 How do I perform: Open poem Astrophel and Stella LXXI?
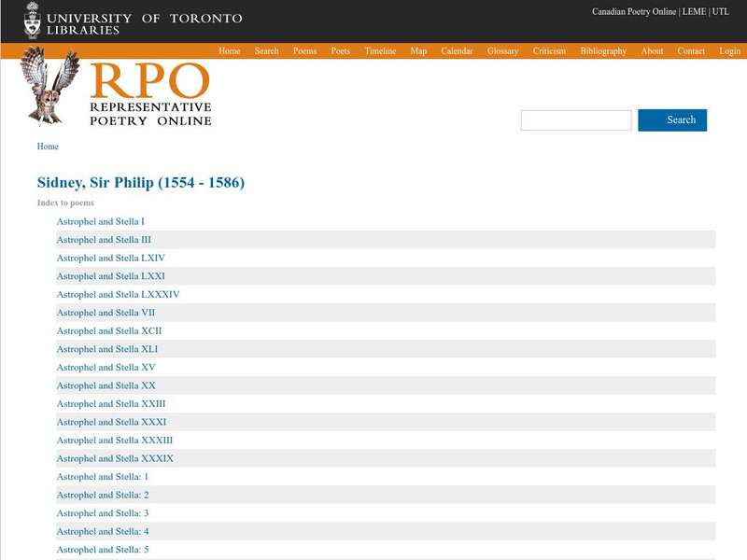[110, 276]
